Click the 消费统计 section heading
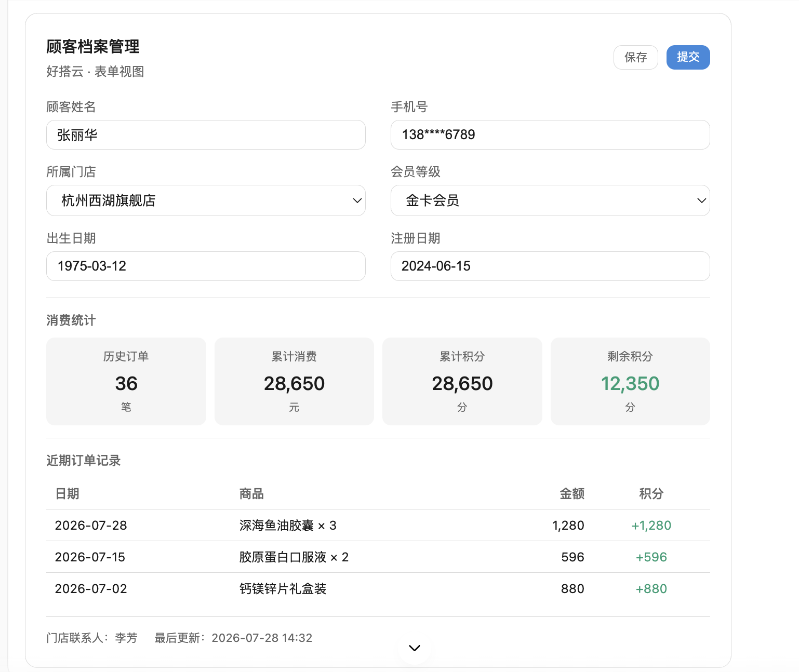 coord(71,320)
